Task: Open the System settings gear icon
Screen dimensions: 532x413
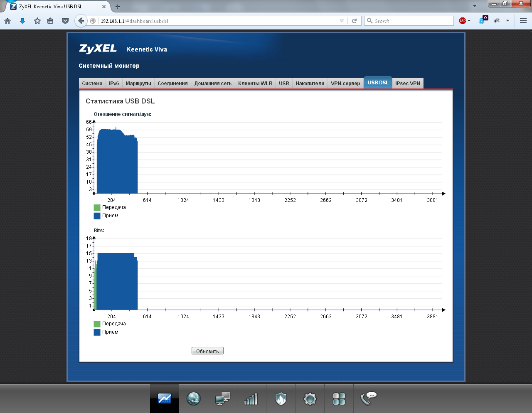Action: [310, 399]
